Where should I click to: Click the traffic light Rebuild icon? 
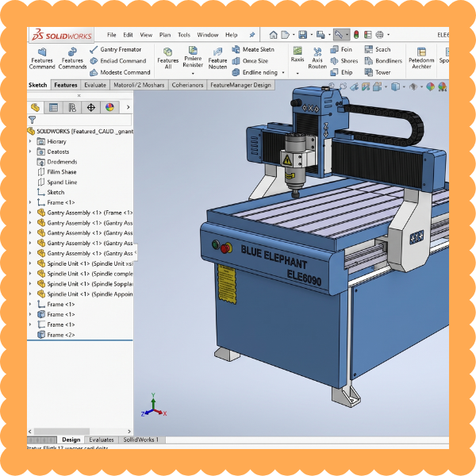click(356, 35)
